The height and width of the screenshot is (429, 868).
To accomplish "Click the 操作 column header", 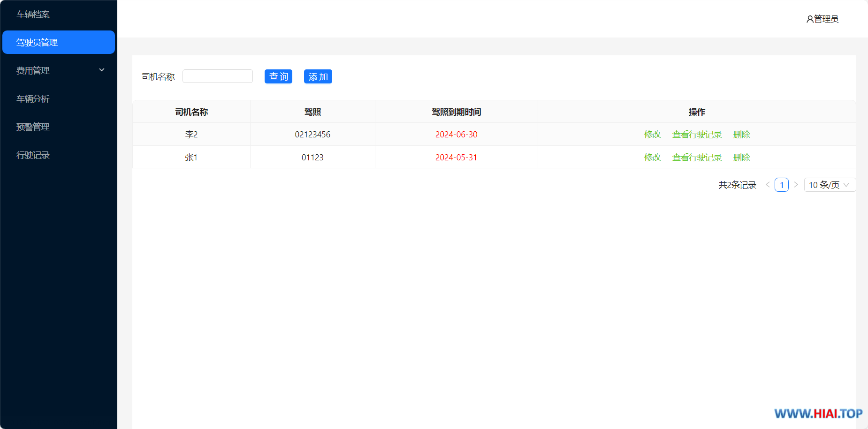I will pyautogui.click(x=697, y=112).
